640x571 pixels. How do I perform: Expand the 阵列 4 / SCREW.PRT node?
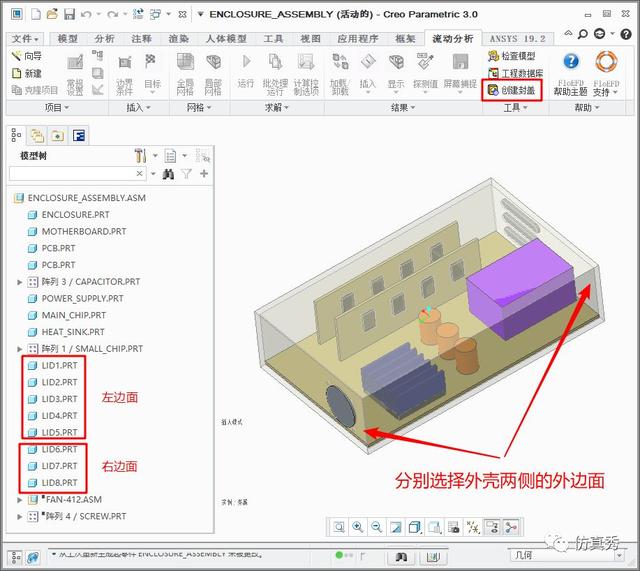tap(20, 516)
